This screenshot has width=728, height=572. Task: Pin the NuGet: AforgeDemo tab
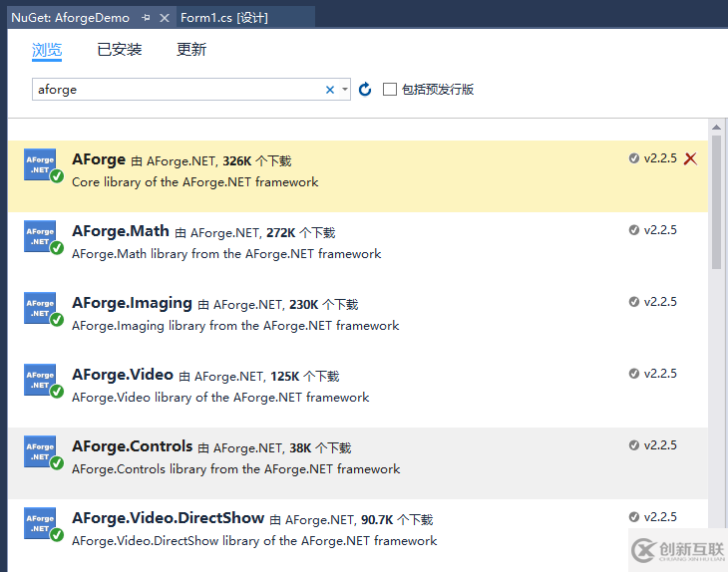(146, 18)
